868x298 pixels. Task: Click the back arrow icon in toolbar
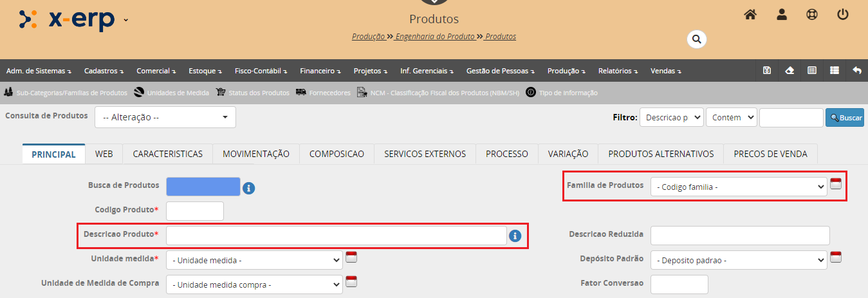(856, 71)
